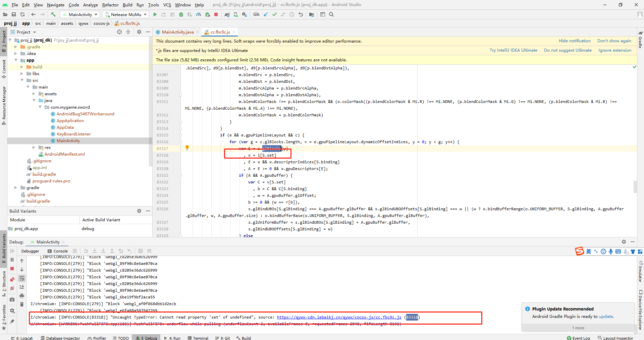The height and width of the screenshot is (340, 644).
Task: Expand the libs folder
Action: pos(21,74)
